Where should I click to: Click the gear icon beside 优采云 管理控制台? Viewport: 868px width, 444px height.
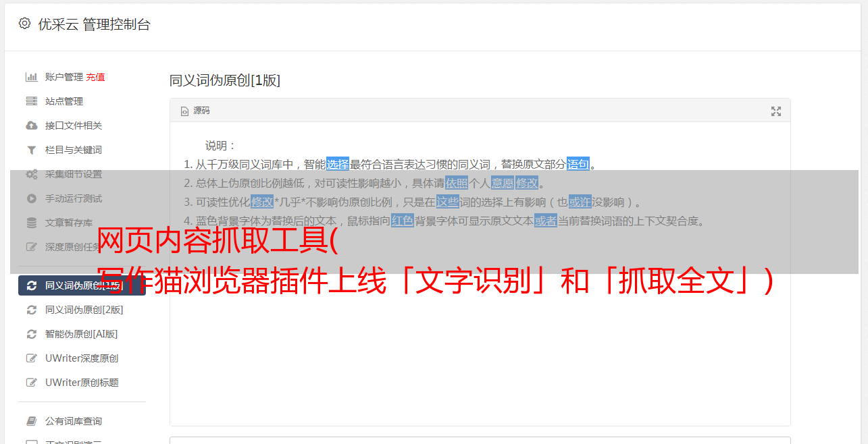(25, 24)
